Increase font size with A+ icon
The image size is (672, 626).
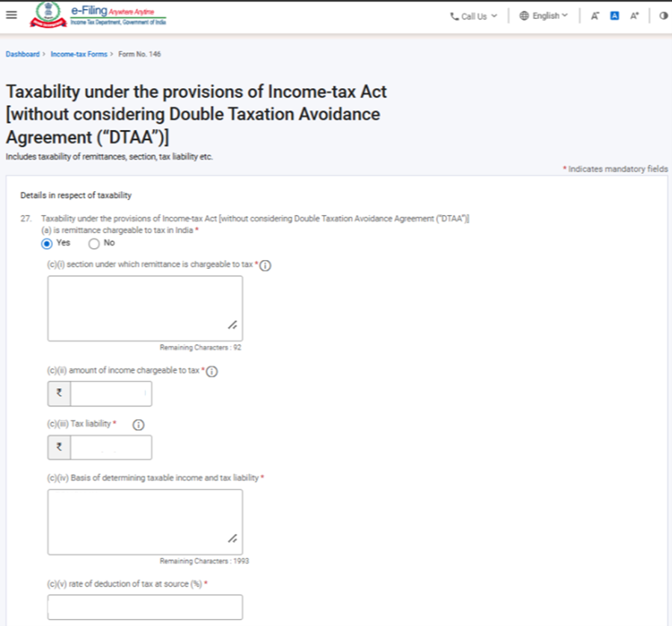pos(635,16)
